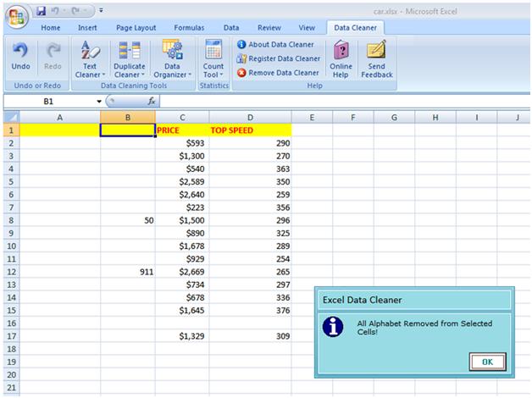Select row 16 header

tap(12, 323)
